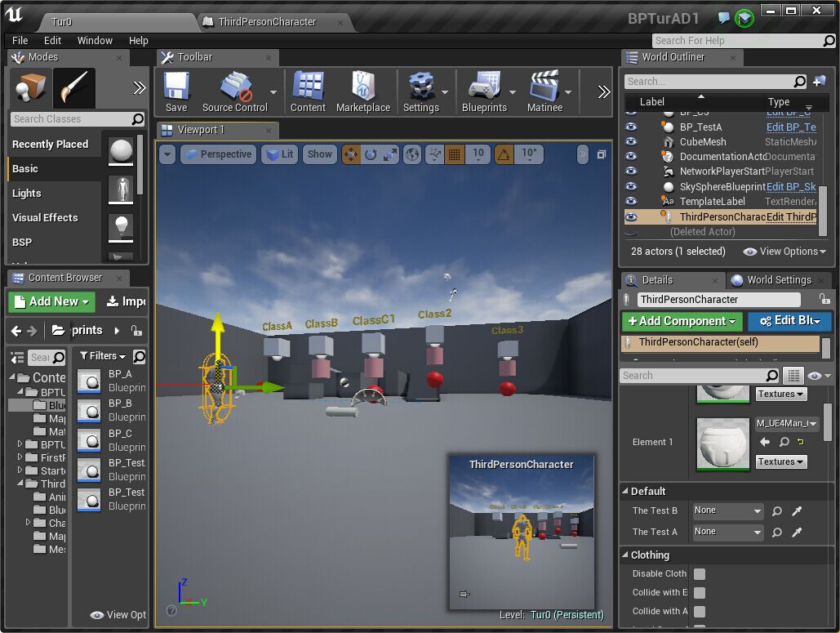Select Paint mode brush icon
Viewport: 840px width, 633px height.
(x=74, y=88)
